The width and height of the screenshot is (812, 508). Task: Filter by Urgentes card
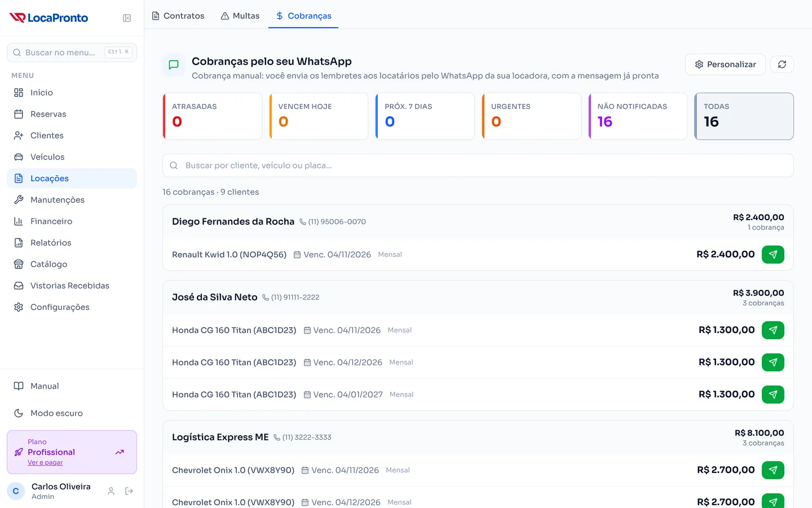532,116
